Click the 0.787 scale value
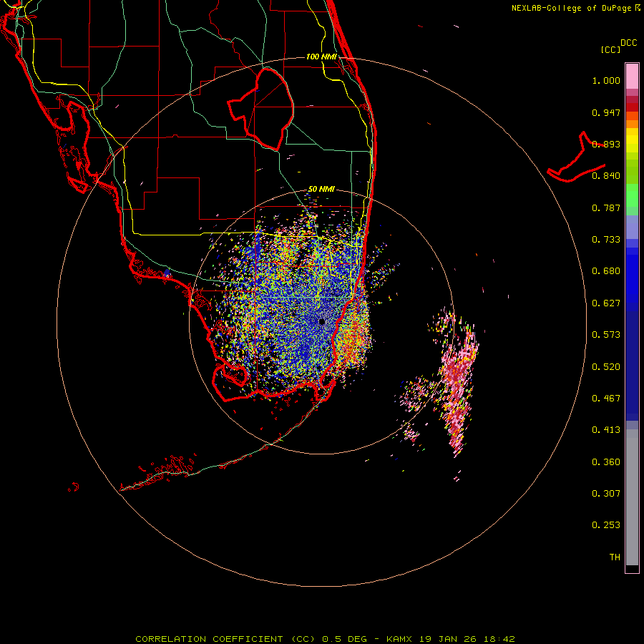 click(606, 208)
